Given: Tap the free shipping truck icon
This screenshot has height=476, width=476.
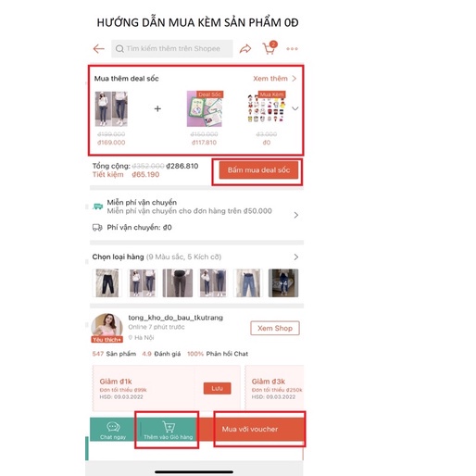Looking at the screenshot, I should (98, 207).
